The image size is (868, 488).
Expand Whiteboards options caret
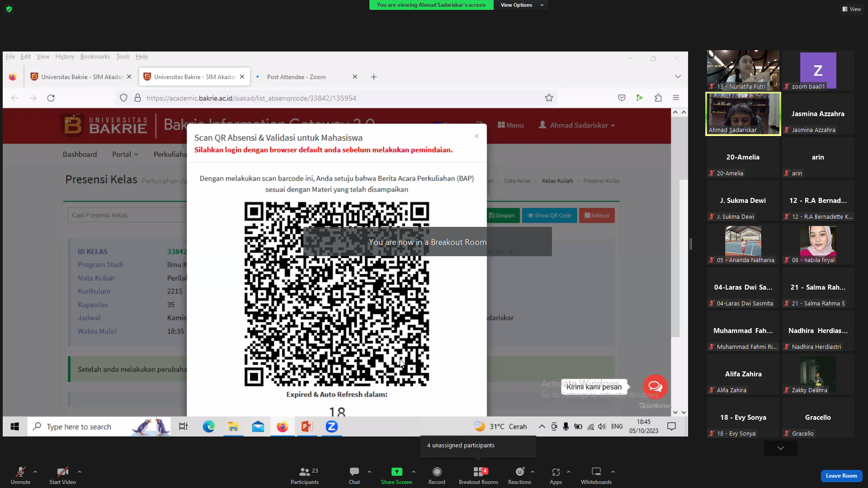[613, 472]
